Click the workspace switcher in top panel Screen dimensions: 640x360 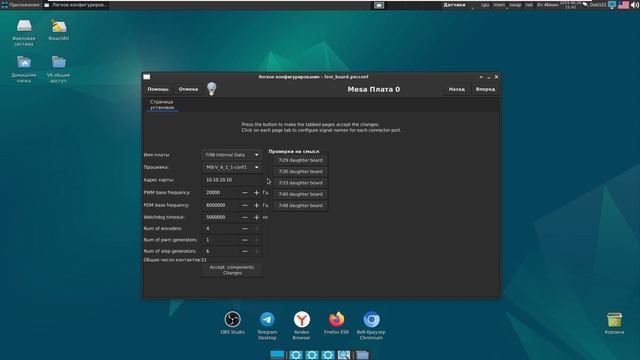379,5
